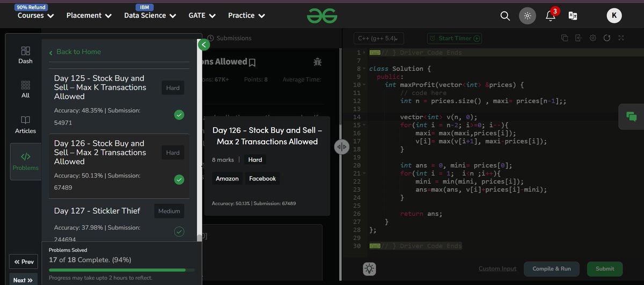
Task: Collapse the for loop at line 15
Action: 364,125
